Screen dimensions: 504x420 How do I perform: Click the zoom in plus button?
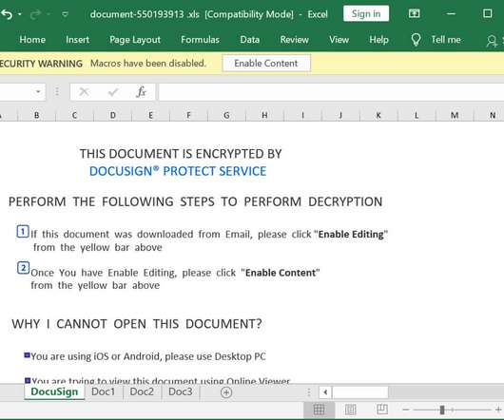click(x=498, y=410)
